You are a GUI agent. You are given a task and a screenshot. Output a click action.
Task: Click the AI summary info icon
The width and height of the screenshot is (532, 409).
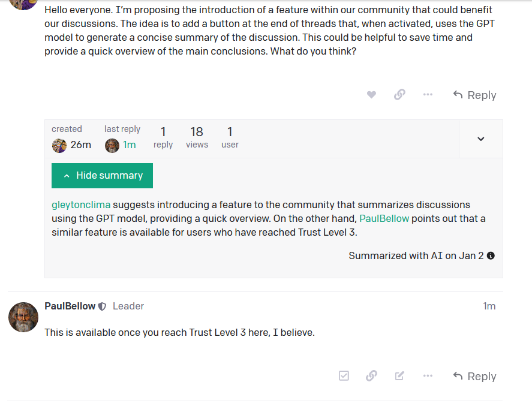pyautogui.click(x=491, y=255)
